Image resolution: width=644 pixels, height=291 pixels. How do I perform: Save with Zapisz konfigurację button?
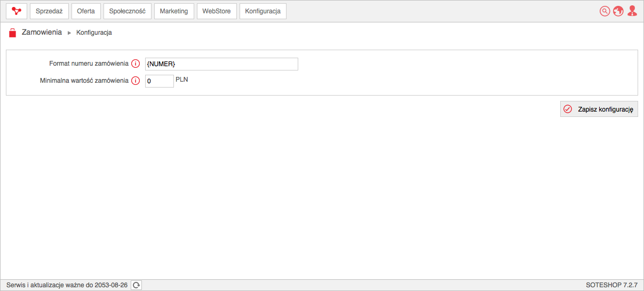(599, 109)
